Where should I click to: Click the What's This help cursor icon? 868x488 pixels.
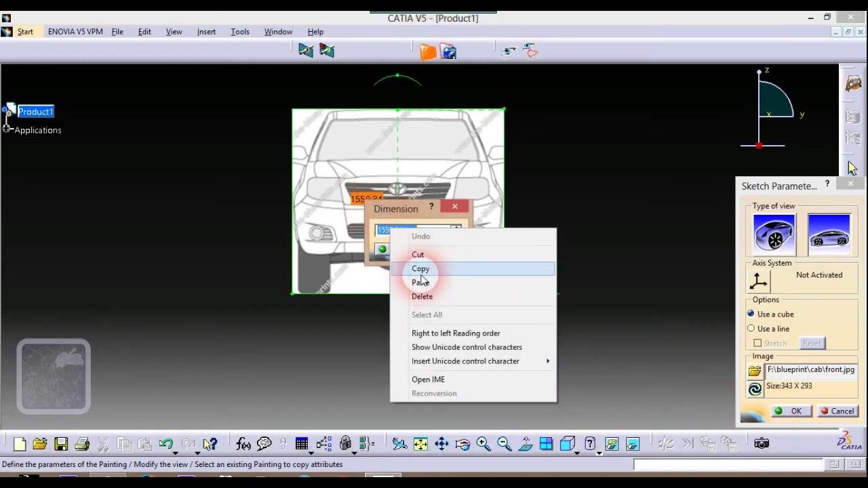click(210, 444)
